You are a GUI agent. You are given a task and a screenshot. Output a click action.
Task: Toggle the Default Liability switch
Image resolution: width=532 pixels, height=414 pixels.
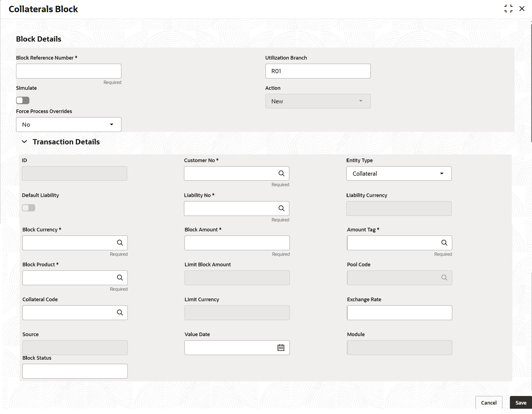[29, 208]
